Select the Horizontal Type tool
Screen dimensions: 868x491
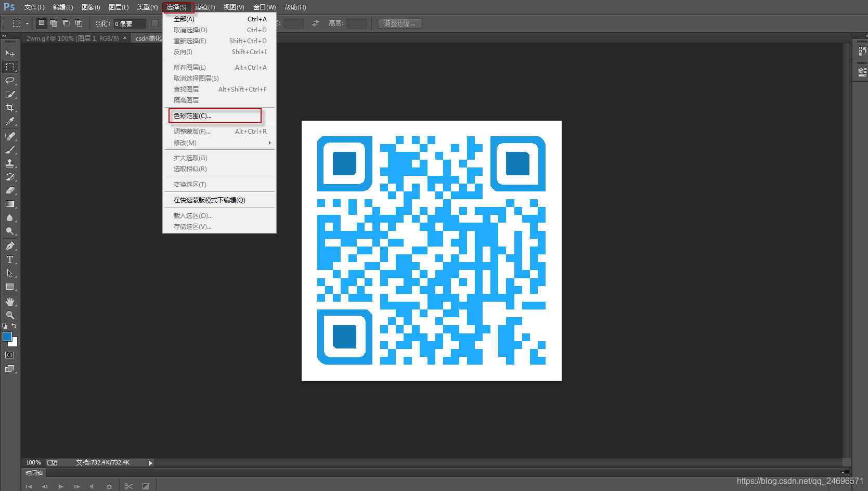coord(10,260)
